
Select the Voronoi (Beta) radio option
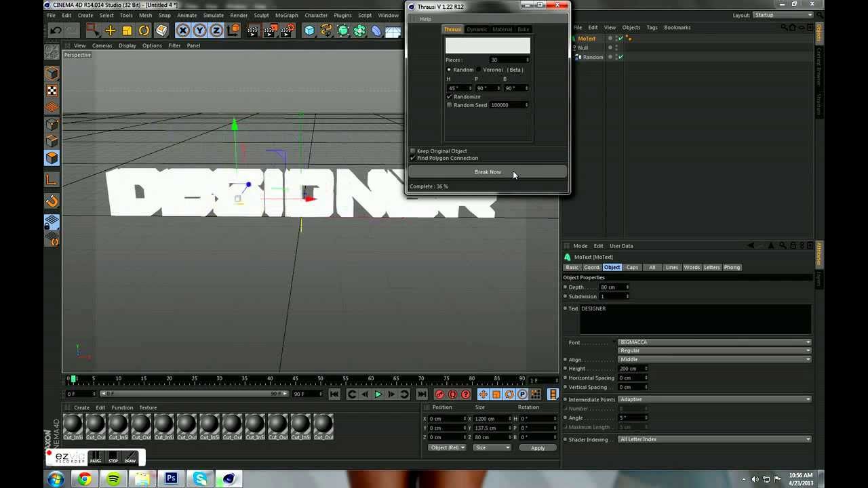pos(478,70)
